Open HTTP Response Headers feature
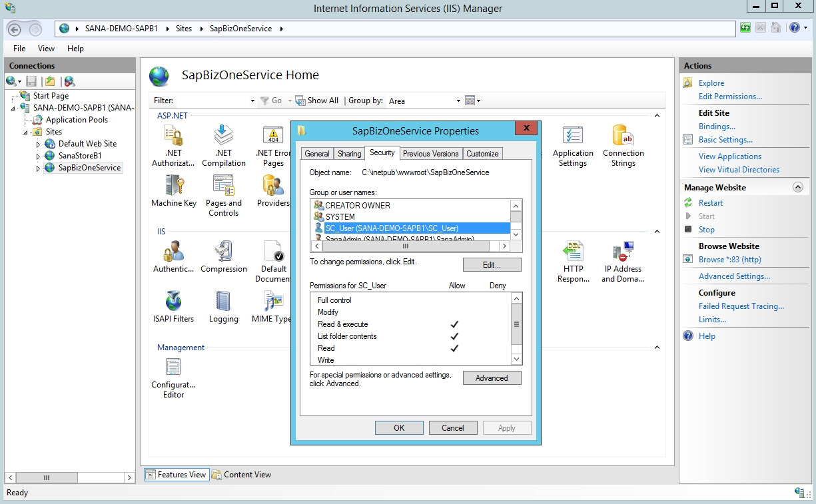 (573, 262)
